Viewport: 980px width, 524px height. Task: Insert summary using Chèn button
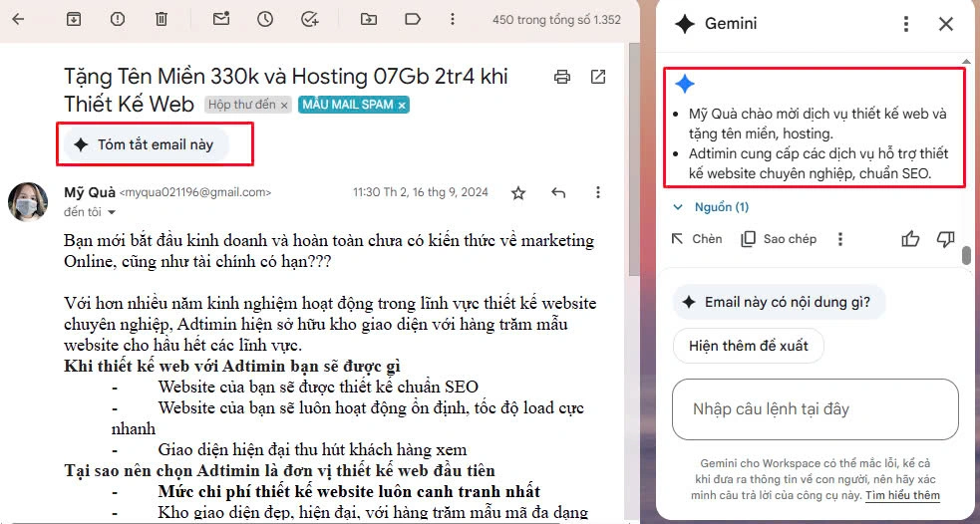696,239
